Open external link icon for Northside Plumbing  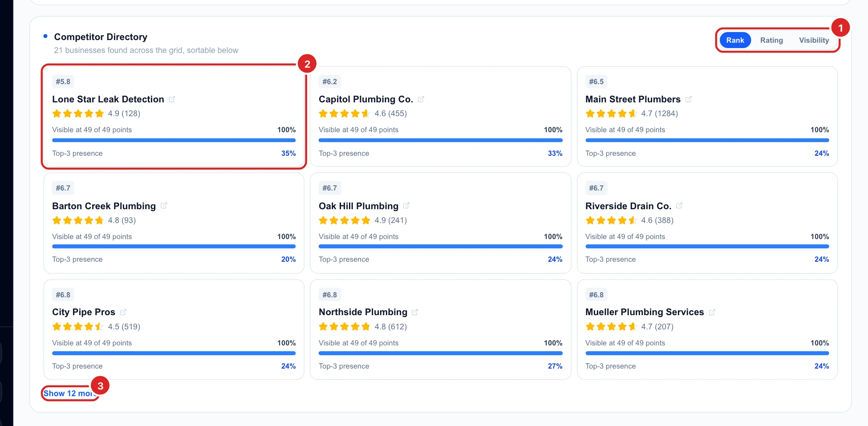415,312
